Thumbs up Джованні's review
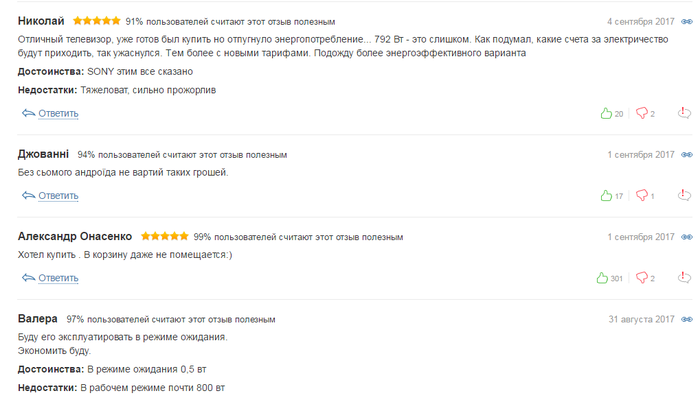Viewport: 700px width, 402px height. click(x=606, y=195)
